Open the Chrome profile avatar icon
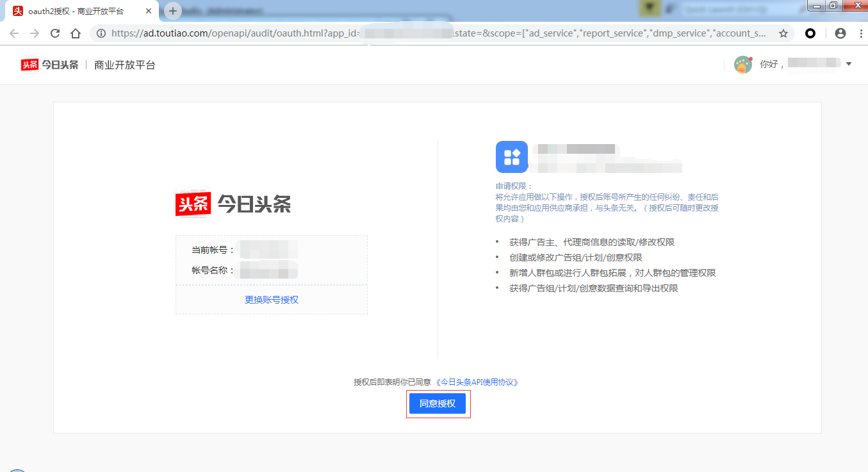The width and height of the screenshot is (868, 472). pos(840,33)
